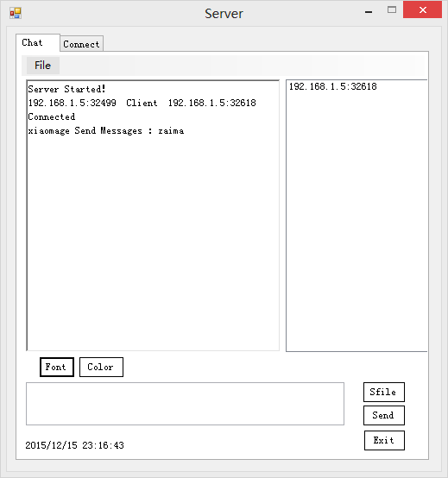This screenshot has height=478, width=448.
Task: Open the File menu
Action: (42, 66)
